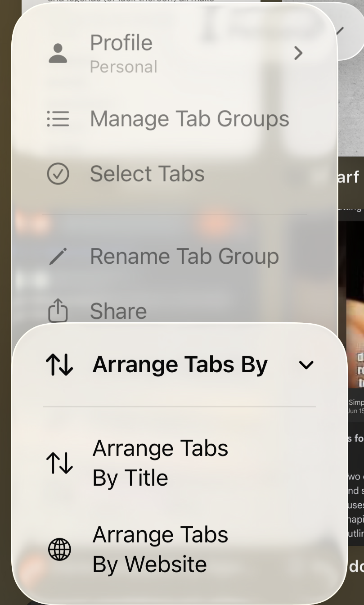Tap the Share box-arrow icon
The width and height of the screenshot is (364, 605).
point(58,312)
